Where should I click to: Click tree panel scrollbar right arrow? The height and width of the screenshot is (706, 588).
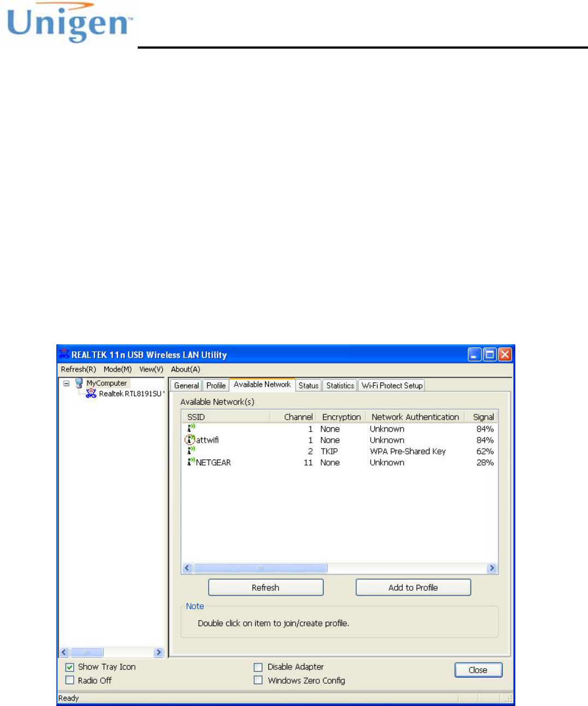(x=158, y=652)
